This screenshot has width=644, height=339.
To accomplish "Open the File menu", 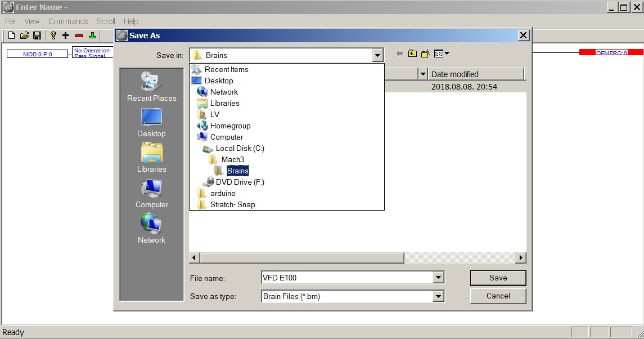I will click(x=10, y=21).
